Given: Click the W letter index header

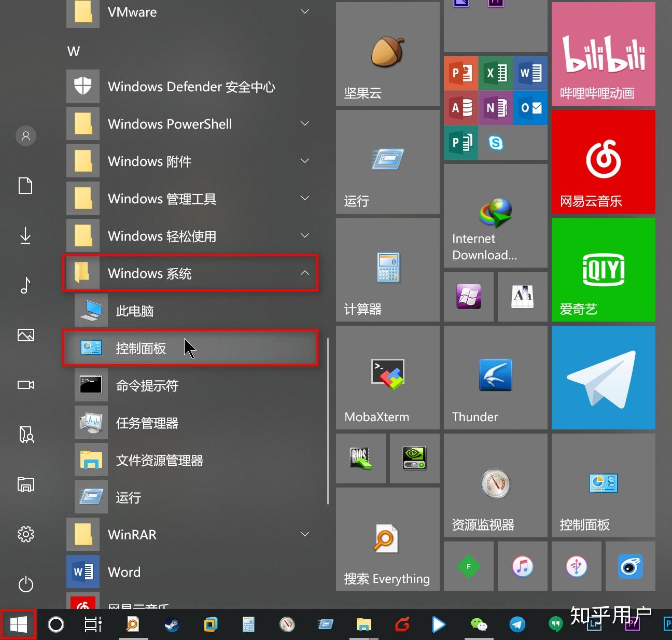Looking at the screenshot, I should pyautogui.click(x=74, y=51).
